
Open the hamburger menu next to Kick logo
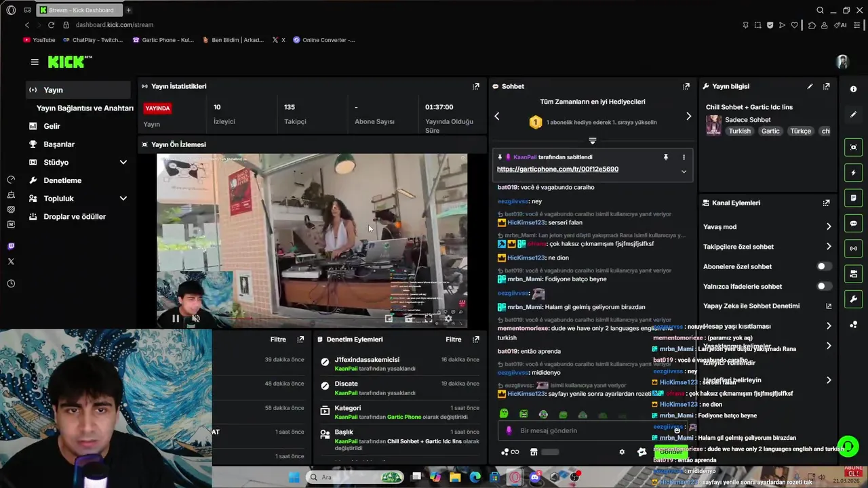pos(35,62)
